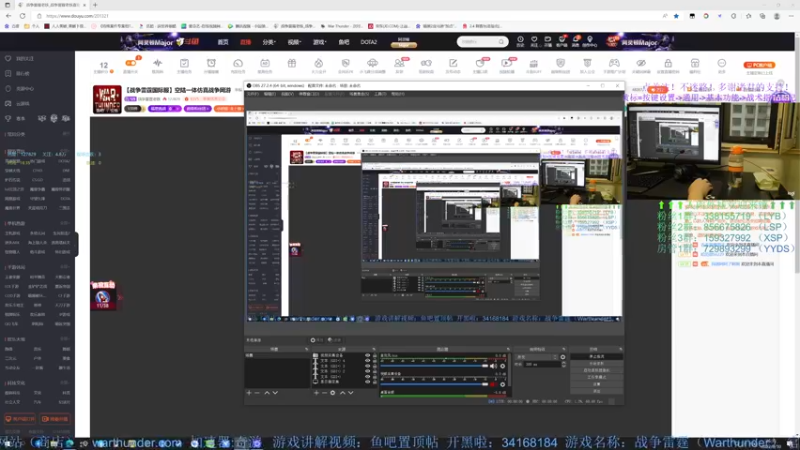Viewport: 800px width, 450px height.
Task: Move the OBS scene up with arrow
Action: click(x=266, y=393)
